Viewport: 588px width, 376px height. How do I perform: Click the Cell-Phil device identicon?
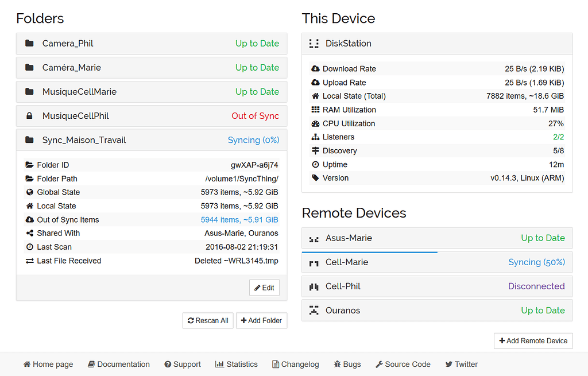tap(314, 286)
